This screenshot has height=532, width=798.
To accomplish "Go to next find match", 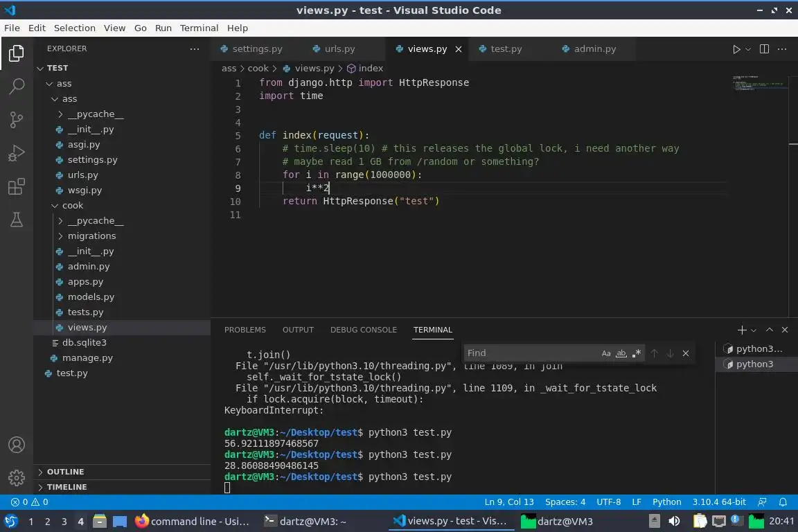I will [x=670, y=353].
